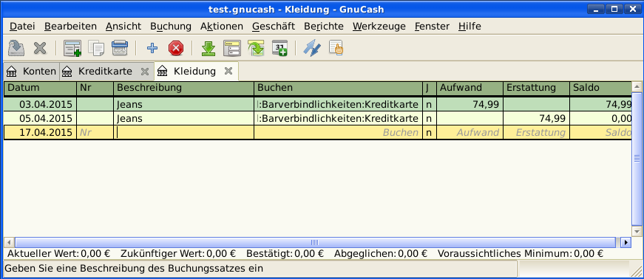Click the Beschreibung column header
This screenshot has height=279, width=644.
[183, 88]
